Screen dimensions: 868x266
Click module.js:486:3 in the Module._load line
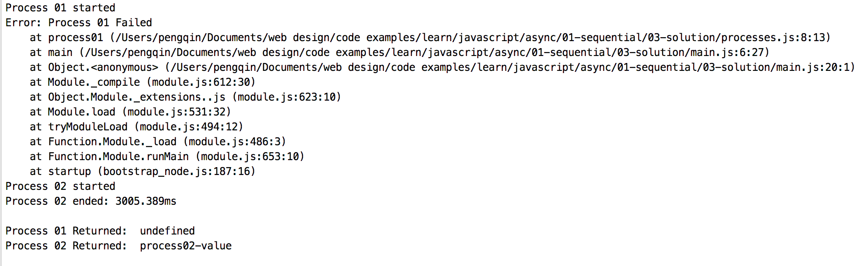[235, 142]
